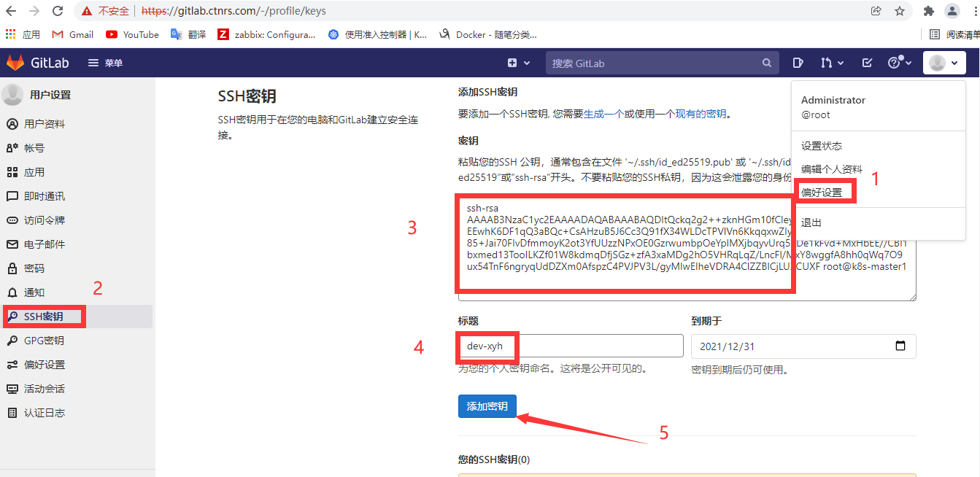
Task: Open SSH密钥 in the sidebar
Action: pos(77,317)
